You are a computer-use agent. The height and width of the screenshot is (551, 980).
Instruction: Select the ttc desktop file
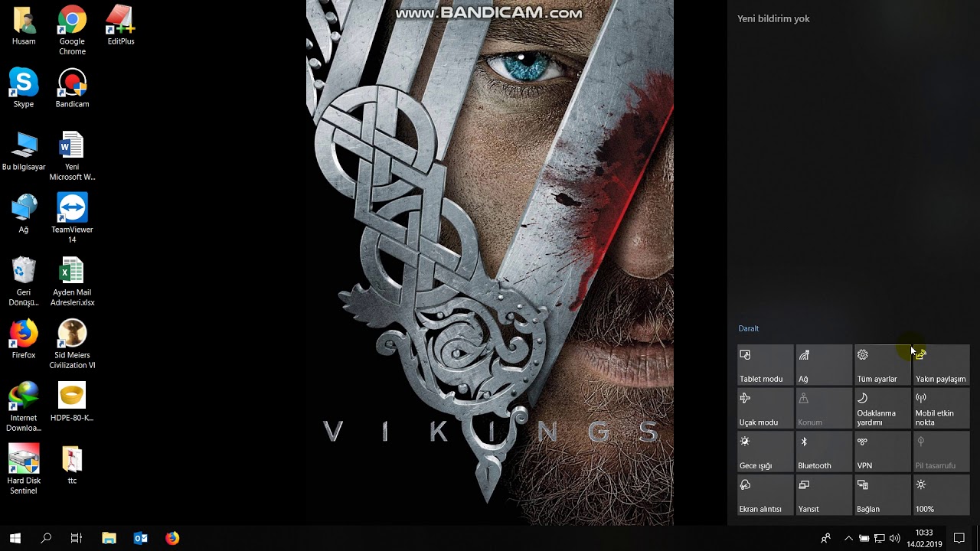(x=72, y=465)
